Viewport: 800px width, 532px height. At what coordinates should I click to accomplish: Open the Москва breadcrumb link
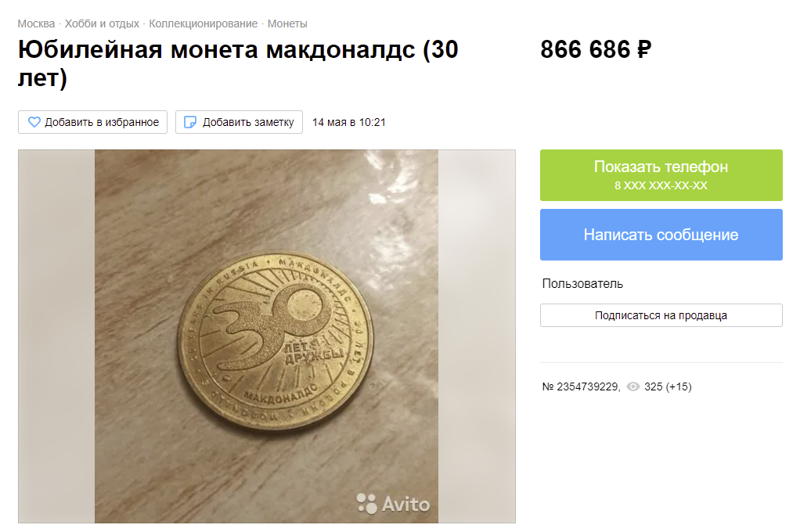(36, 24)
